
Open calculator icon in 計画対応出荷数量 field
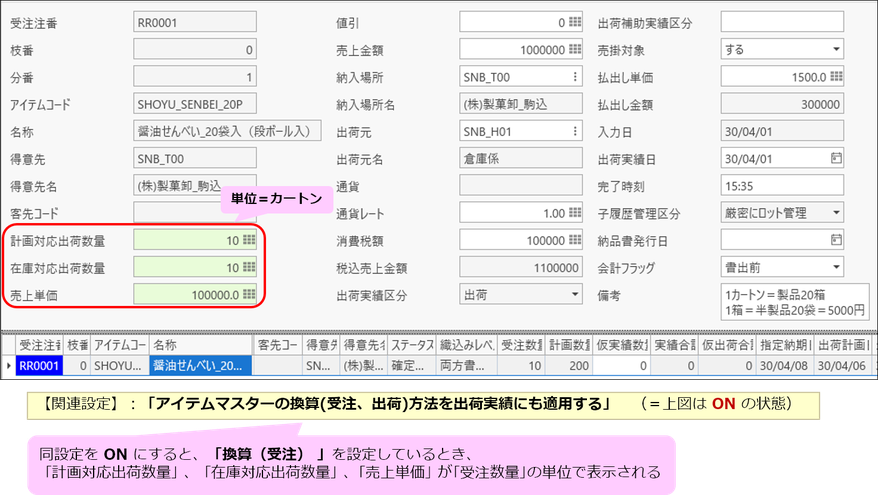[249, 240]
